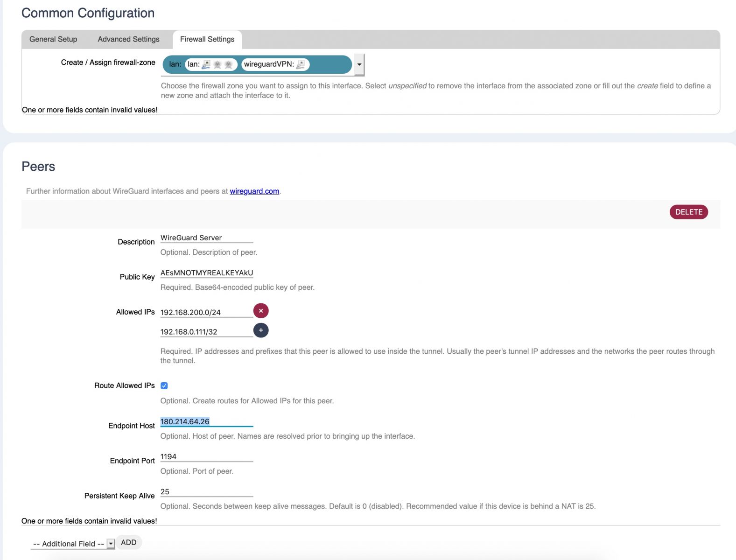Edit the Public Key field
This screenshot has height=560, width=736.
tap(207, 273)
